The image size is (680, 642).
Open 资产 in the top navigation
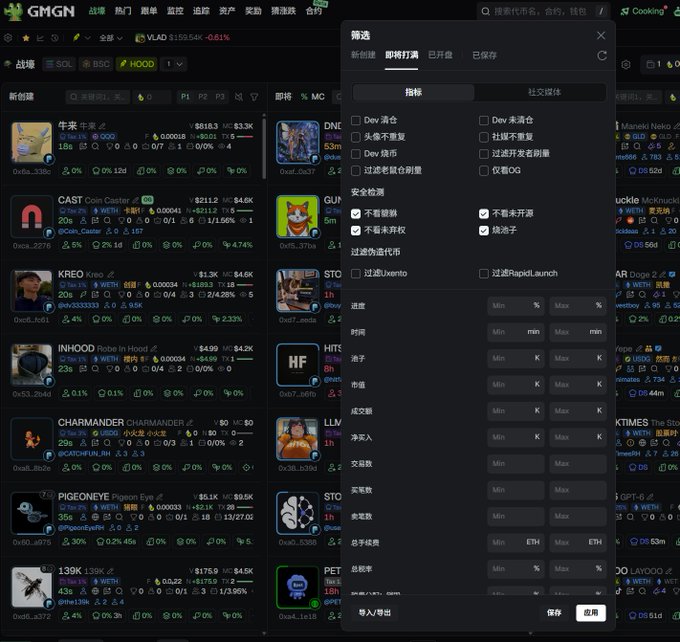coord(227,11)
